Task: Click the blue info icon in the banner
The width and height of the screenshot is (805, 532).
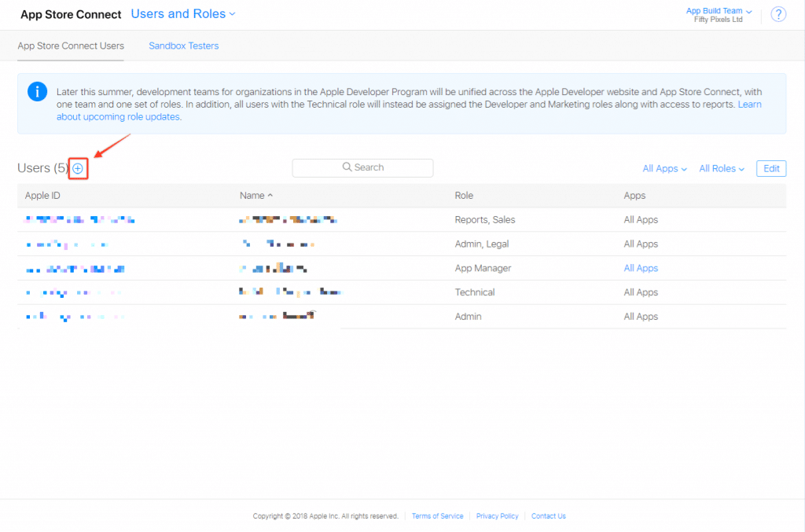Action: [38, 92]
